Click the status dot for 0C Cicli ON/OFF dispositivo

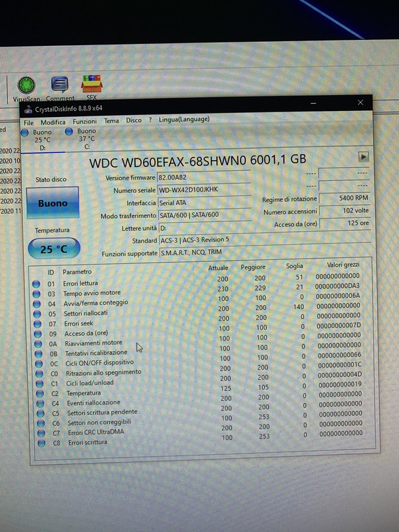click(x=39, y=364)
